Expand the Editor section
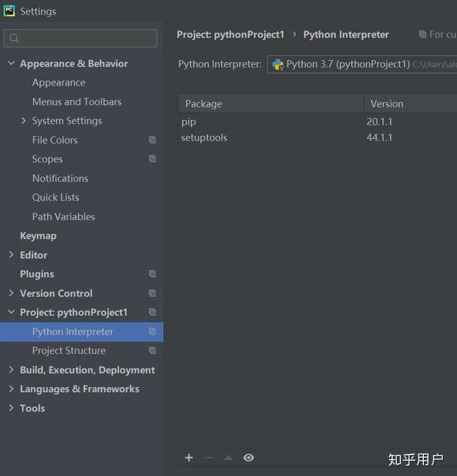This screenshot has height=476, width=457. point(11,255)
